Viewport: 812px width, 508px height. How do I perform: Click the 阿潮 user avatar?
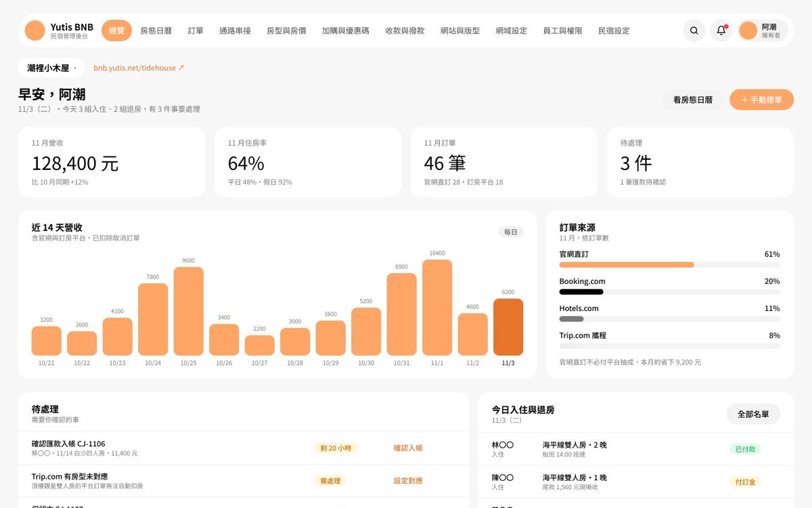coord(748,30)
